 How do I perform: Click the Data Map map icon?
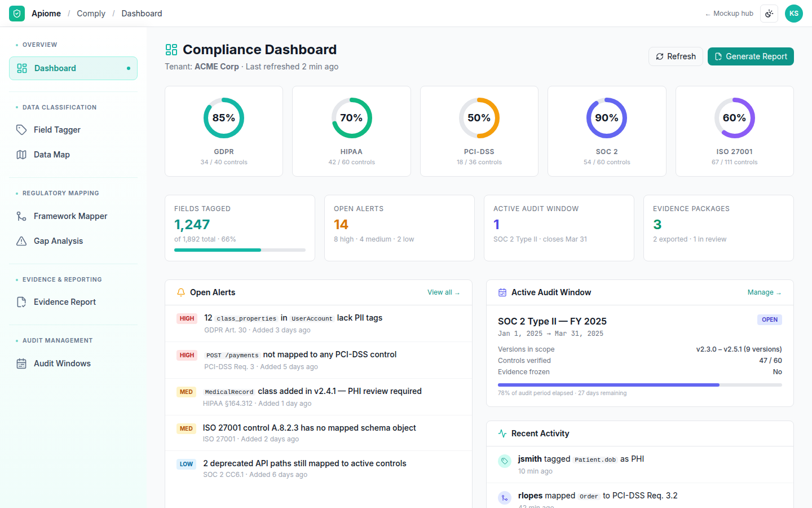click(21, 155)
